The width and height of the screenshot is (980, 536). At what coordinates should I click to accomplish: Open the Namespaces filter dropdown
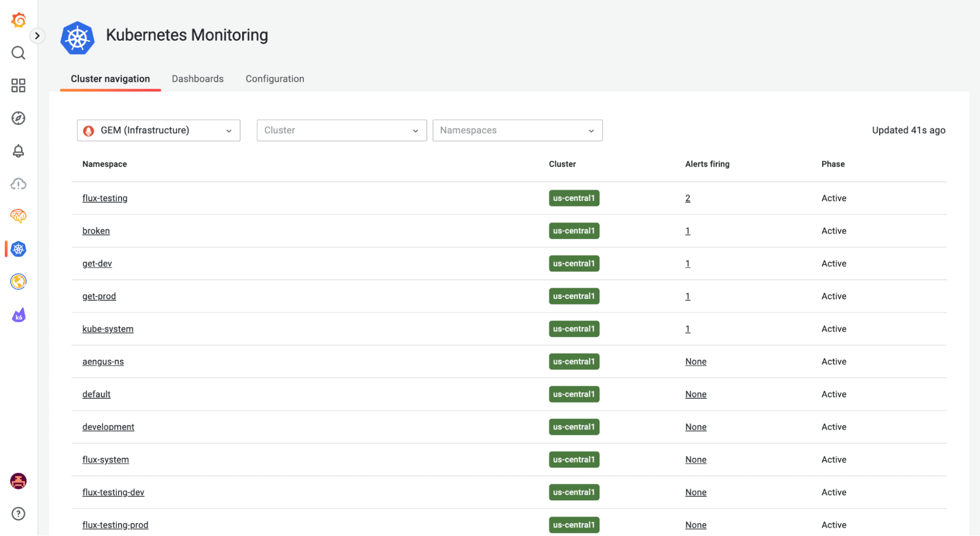[x=517, y=130]
